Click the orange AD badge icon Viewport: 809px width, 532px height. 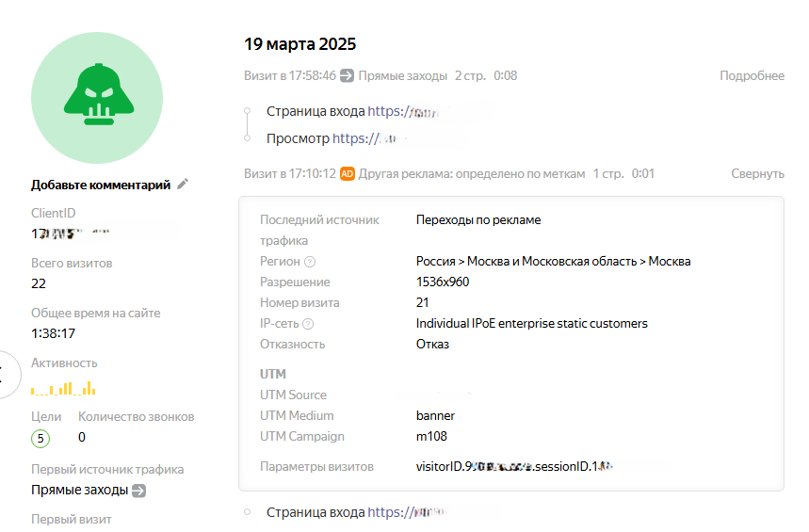(347, 174)
